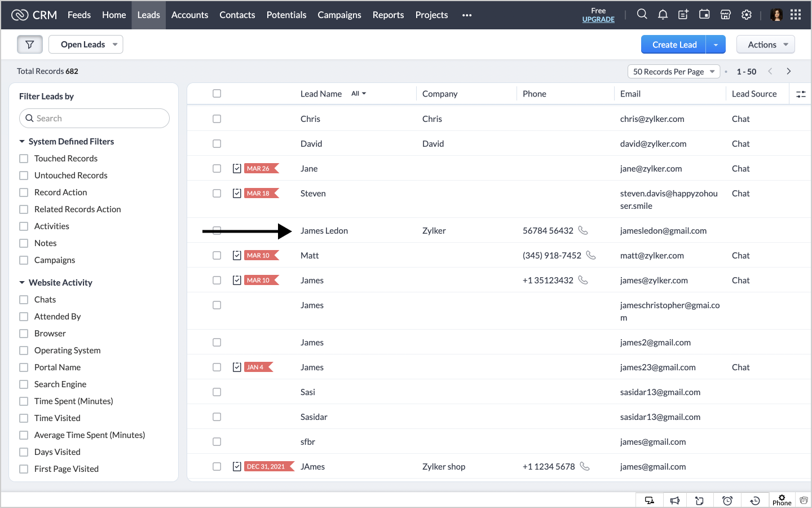Tick the select-all checkbox in table header

(x=217, y=94)
